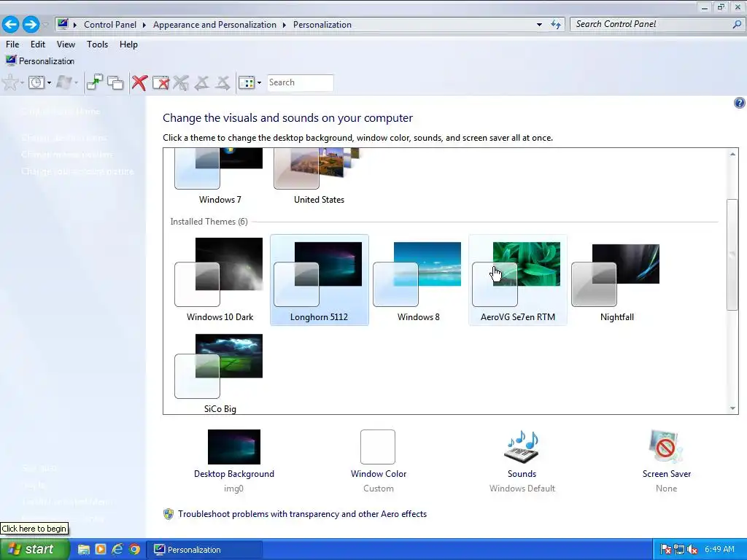The height and width of the screenshot is (560, 747).
Task: Select the AeroVG Se7en RTM theme
Action: pyautogui.click(x=517, y=280)
